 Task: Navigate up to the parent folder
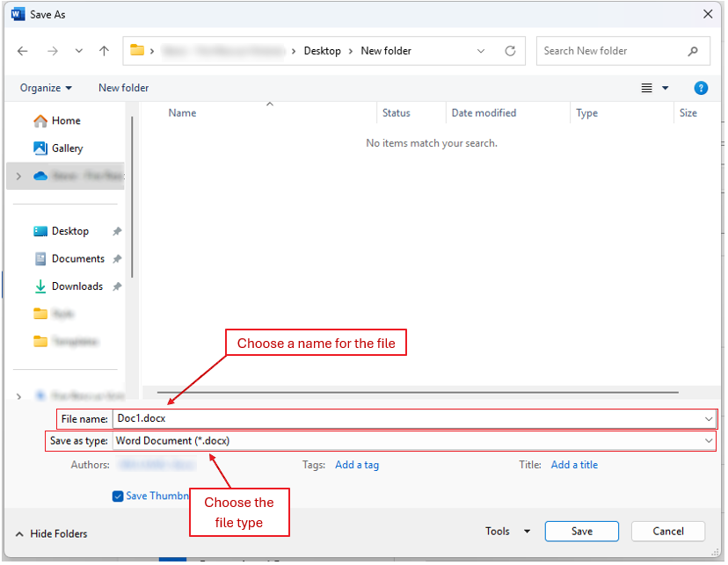104,51
